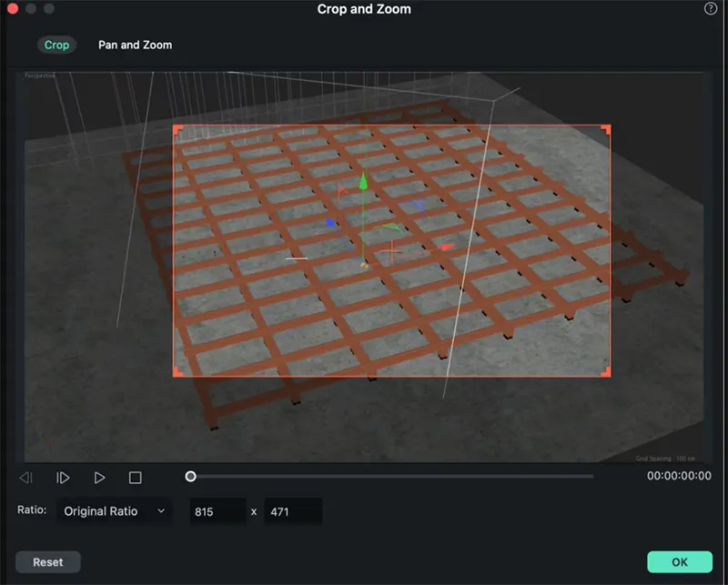Click the bottom-left crop corner handle
This screenshot has width=728, height=585.
tap(177, 373)
